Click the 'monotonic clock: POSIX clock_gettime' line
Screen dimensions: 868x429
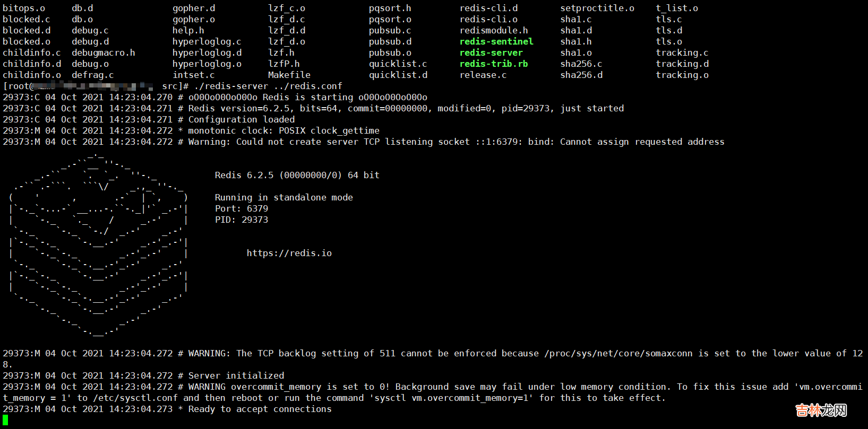coord(191,130)
